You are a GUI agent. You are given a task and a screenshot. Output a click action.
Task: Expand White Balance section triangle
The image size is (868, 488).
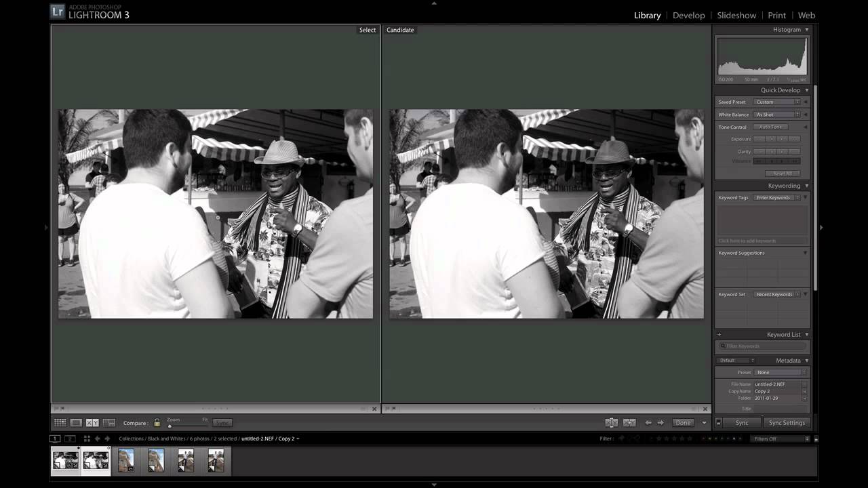pyautogui.click(x=806, y=115)
